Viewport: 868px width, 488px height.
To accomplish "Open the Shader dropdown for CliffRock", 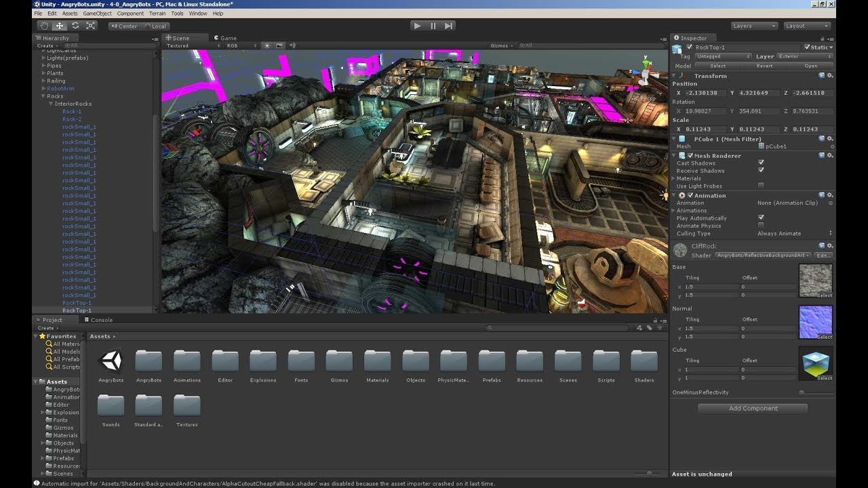I will (x=764, y=256).
